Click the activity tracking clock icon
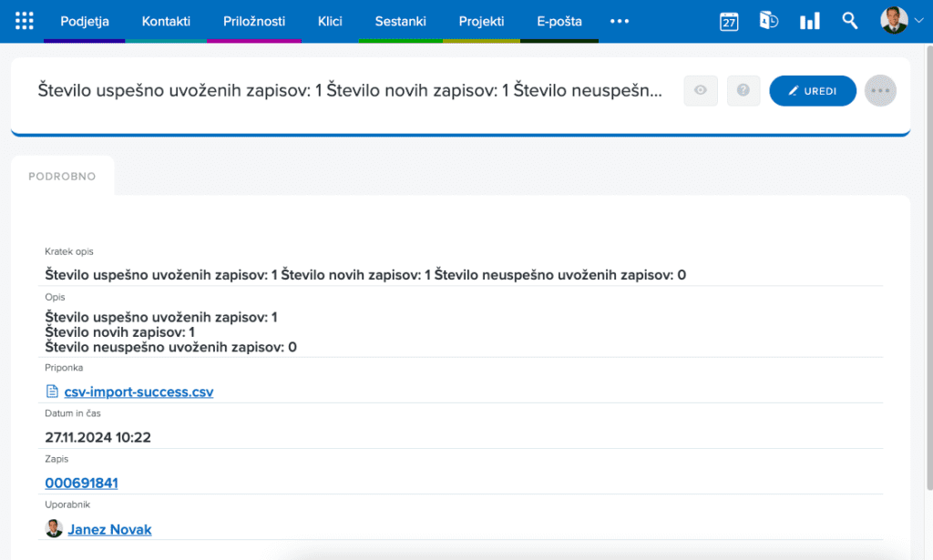The width and height of the screenshot is (933, 560). coord(769,21)
